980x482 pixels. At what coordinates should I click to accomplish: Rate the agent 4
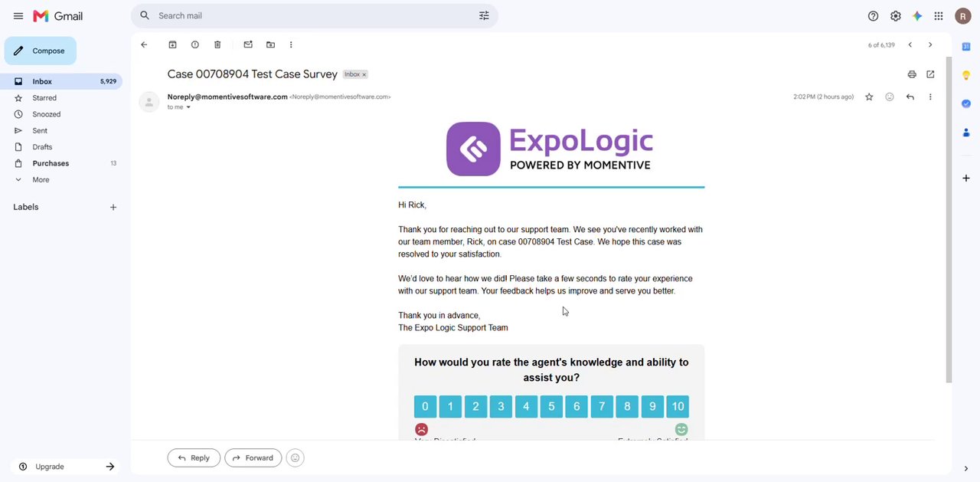tap(526, 406)
